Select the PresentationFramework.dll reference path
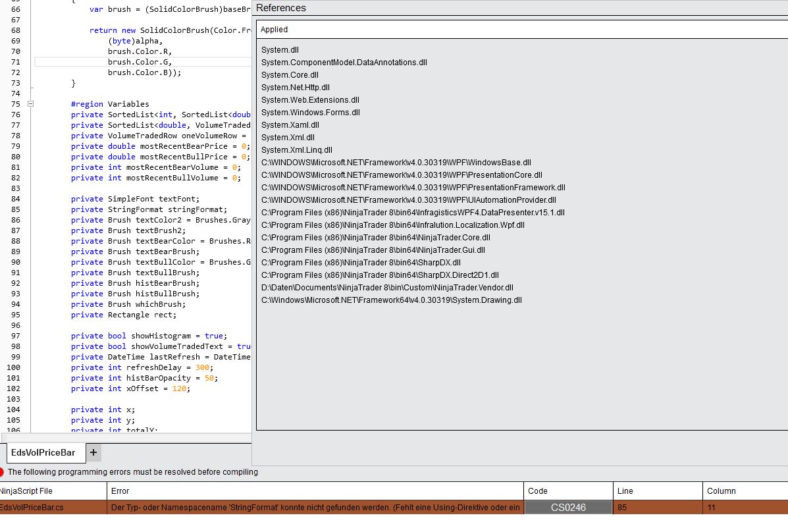 (x=413, y=188)
